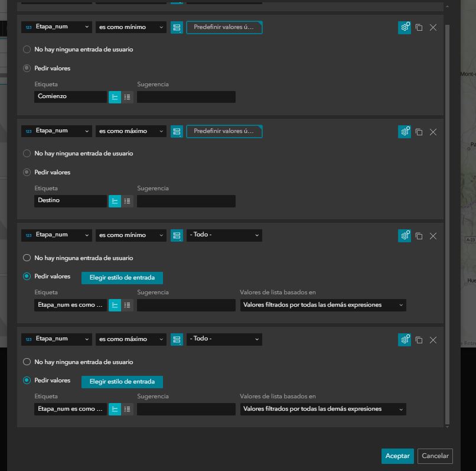Screen dimensions: 476x471
Task: Open the first 'es como mínimo' operator dropdown
Action: pos(131,27)
